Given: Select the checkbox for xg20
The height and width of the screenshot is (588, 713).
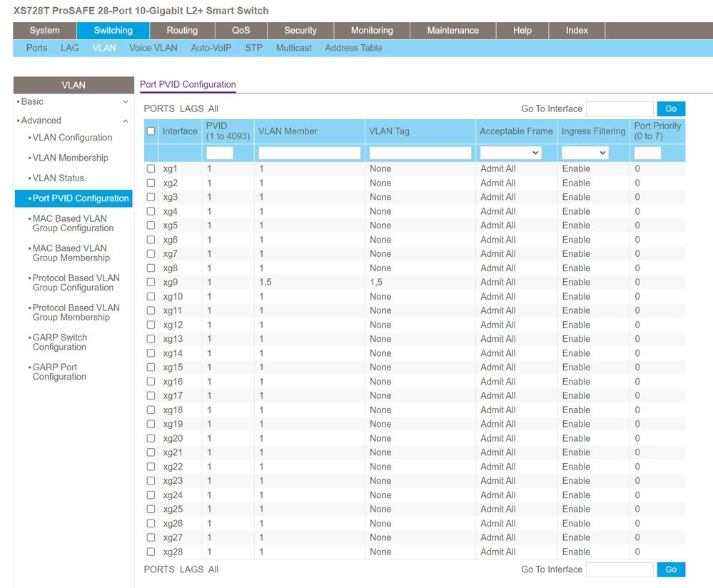Looking at the screenshot, I should (151, 438).
